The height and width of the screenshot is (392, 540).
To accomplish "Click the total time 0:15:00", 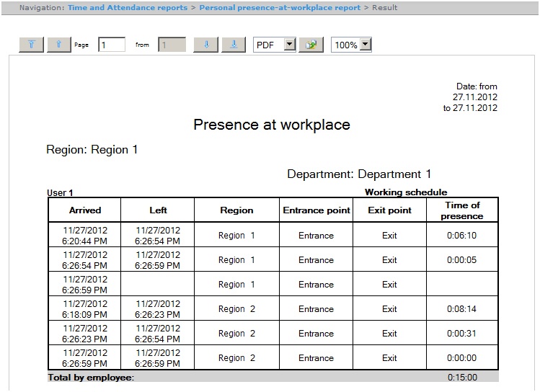I will [463, 378].
